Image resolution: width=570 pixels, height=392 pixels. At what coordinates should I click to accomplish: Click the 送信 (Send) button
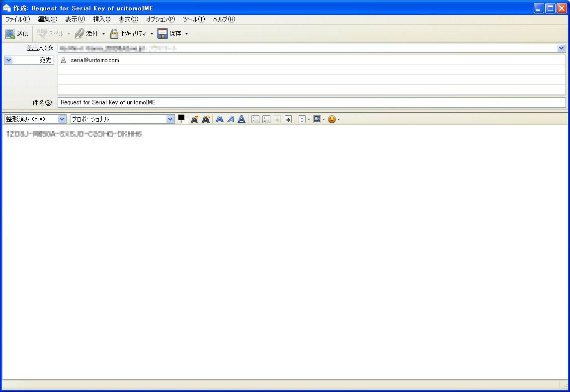(x=17, y=34)
